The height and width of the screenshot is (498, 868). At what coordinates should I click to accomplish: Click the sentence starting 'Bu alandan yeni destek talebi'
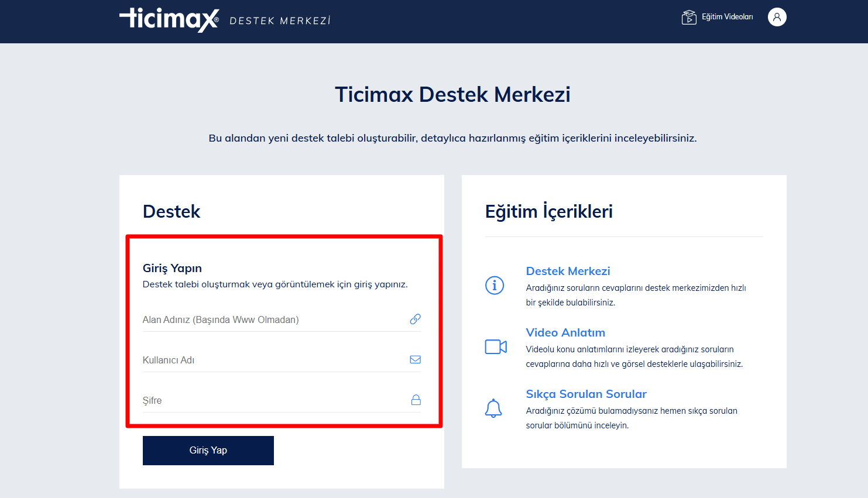pyautogui.click(x=452, y=138)
